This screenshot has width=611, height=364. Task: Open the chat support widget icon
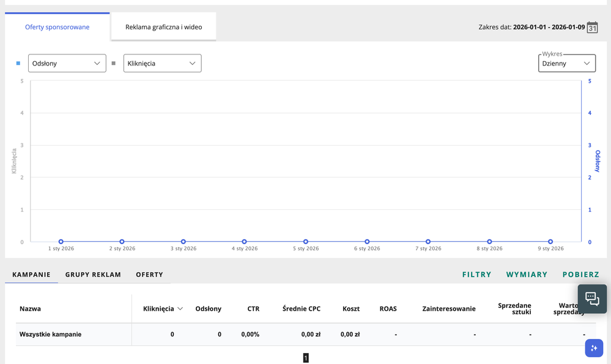(x=592, y=299)
